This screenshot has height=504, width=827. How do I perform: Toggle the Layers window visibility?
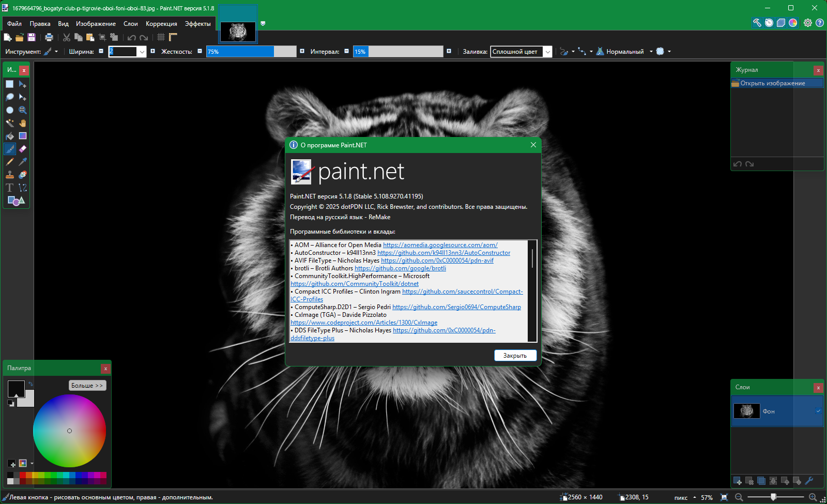coord(781,23)
